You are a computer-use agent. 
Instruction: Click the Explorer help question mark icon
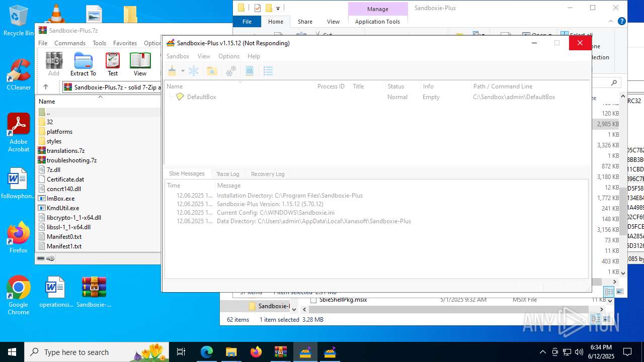622,21
